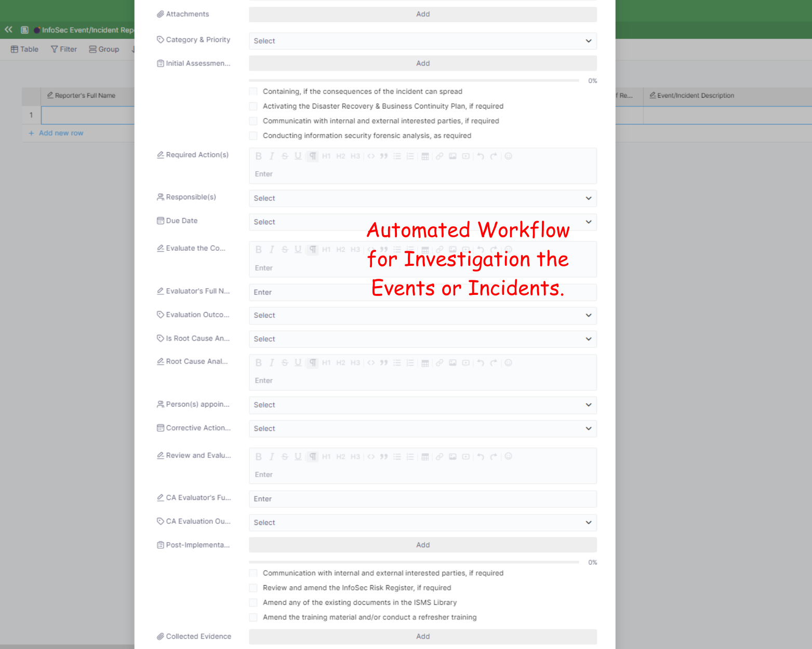Viewport: 812px width, 649px height.
Task: Click Add button for Attachments
Action: pos(422,14)
